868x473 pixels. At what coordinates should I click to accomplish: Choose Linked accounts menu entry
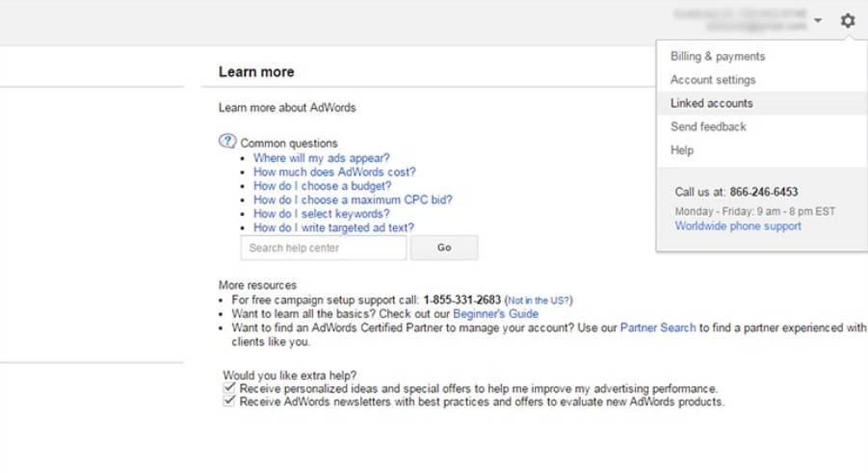pyautogui.click(x=712, y=103)
